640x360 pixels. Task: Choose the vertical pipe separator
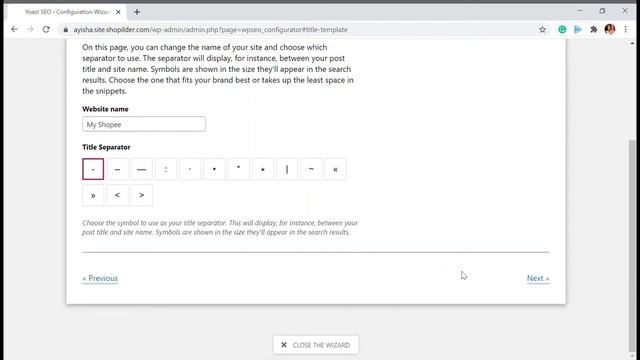coord(287,169)
